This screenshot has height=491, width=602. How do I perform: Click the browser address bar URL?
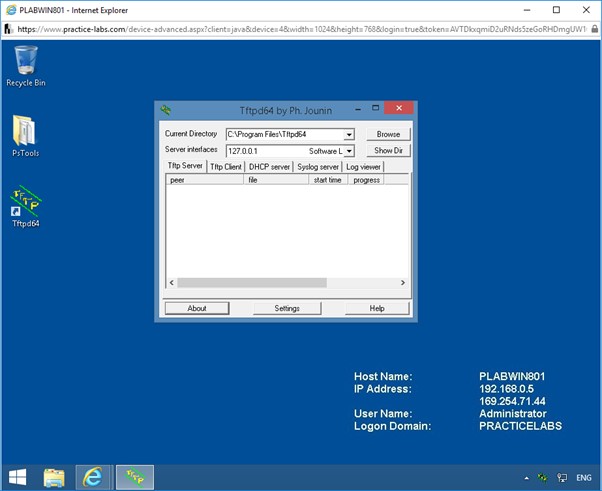tap(302, 29)
